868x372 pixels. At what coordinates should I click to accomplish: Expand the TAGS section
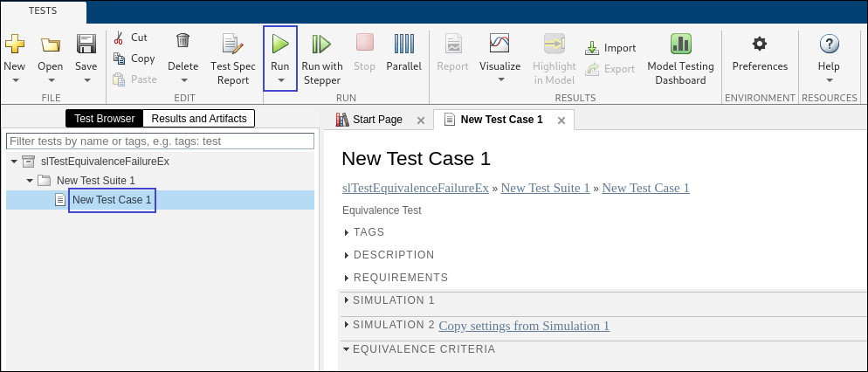click(347, 232)
